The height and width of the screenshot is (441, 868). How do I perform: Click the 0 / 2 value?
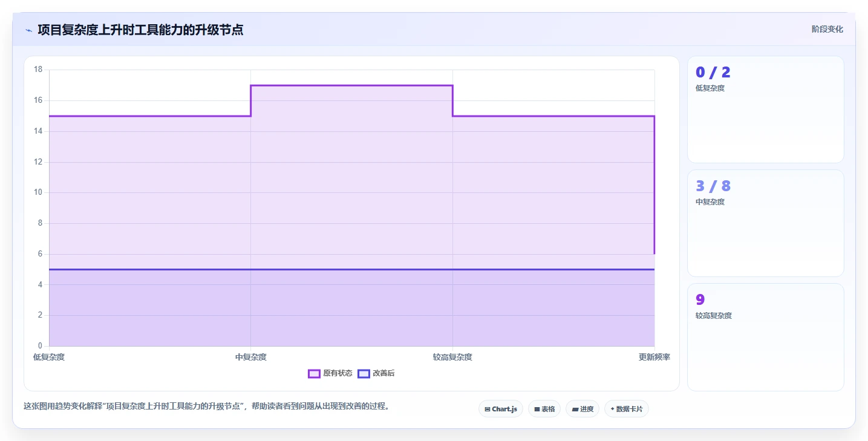(x=713, y=73)
